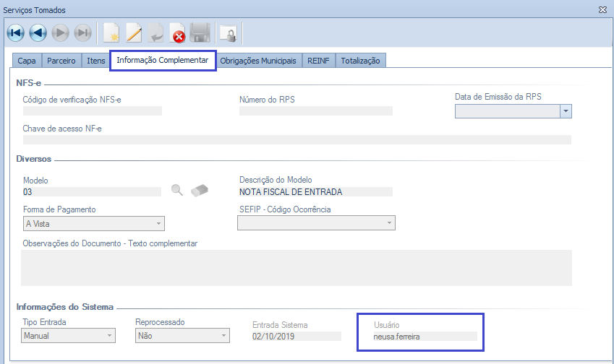Open the Reprocessado dropdown

pyautogui.click(x=223, y=336)
